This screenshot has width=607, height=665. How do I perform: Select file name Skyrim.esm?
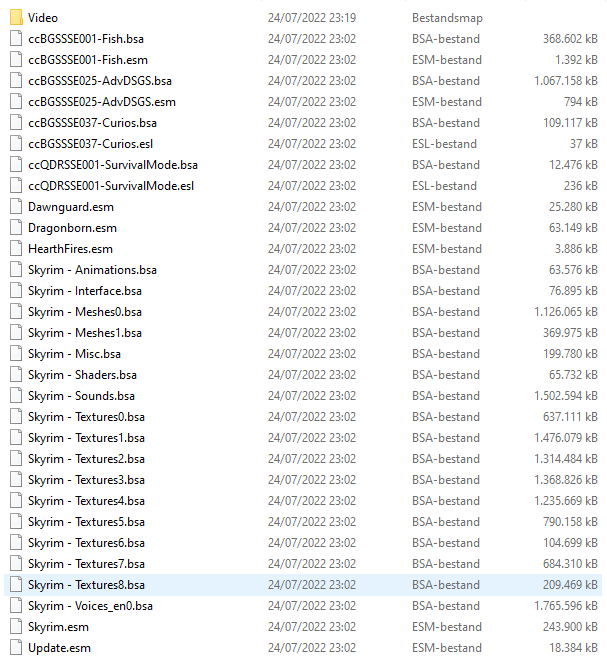click(59, 626)
